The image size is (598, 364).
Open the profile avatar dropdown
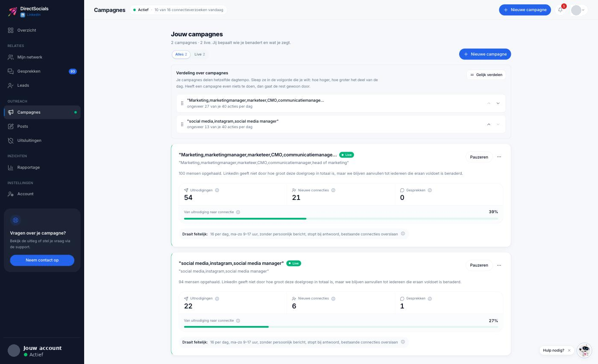click(578, 10)
